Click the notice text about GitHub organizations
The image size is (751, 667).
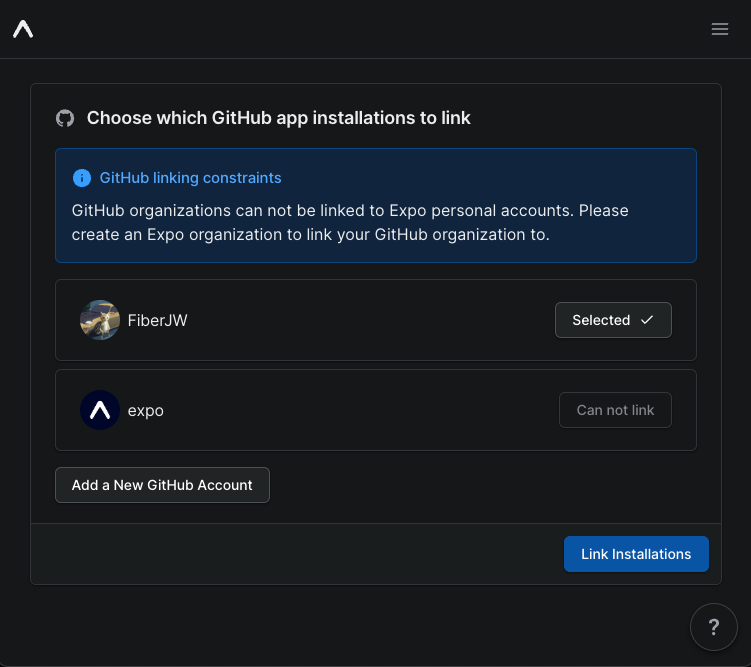(350, 223)
